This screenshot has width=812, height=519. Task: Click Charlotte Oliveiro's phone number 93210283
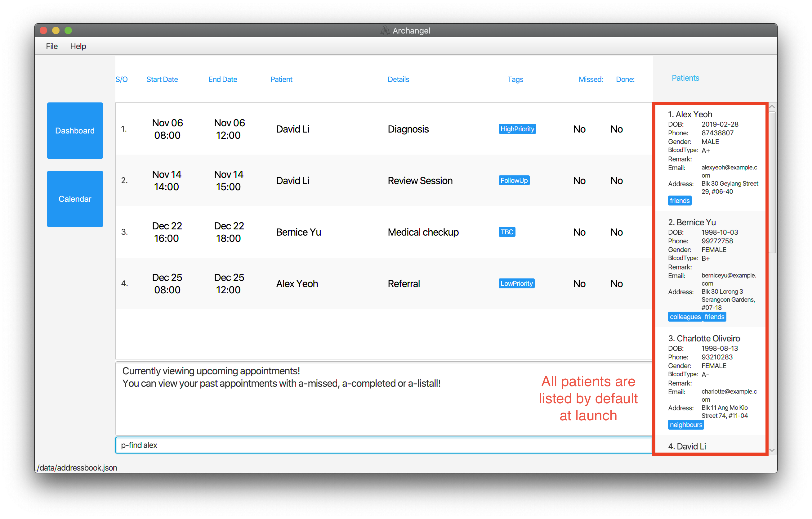(717, 357)
